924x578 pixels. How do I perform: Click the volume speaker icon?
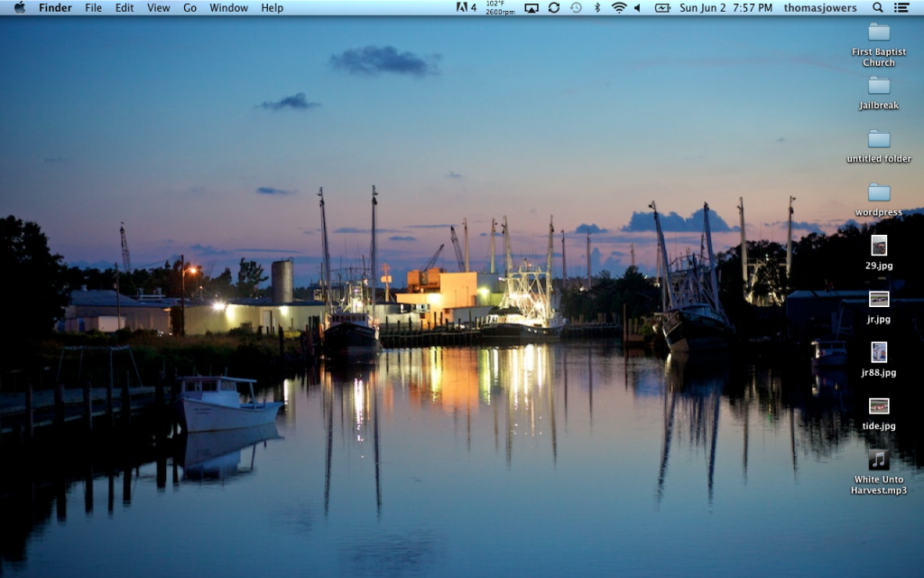point(637,7)
